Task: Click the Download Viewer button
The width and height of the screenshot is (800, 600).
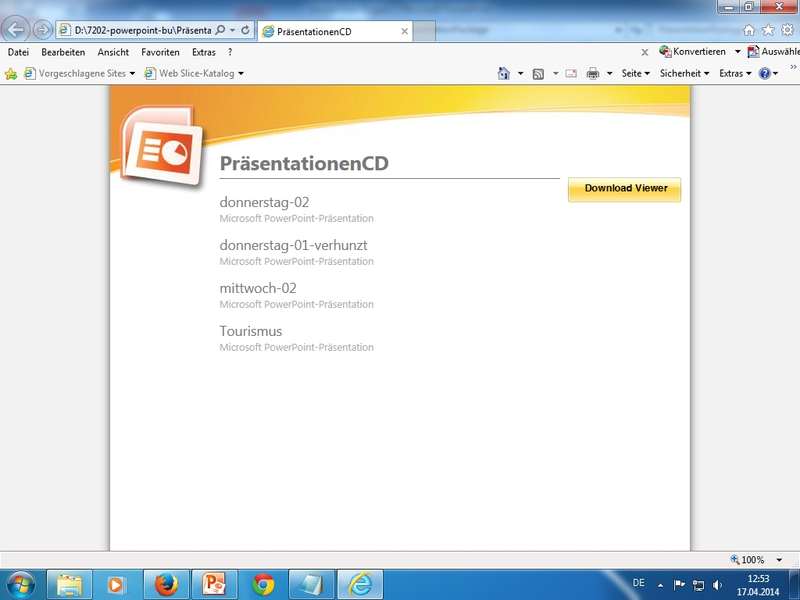Action: [x=624, y=189]
